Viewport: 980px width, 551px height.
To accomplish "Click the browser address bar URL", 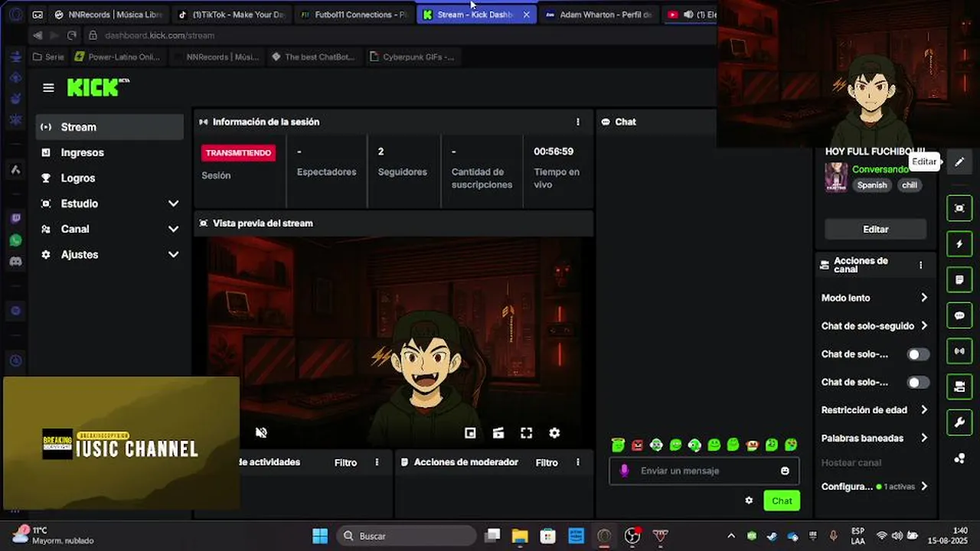I will pyautogui.click(x=159, y=35).
